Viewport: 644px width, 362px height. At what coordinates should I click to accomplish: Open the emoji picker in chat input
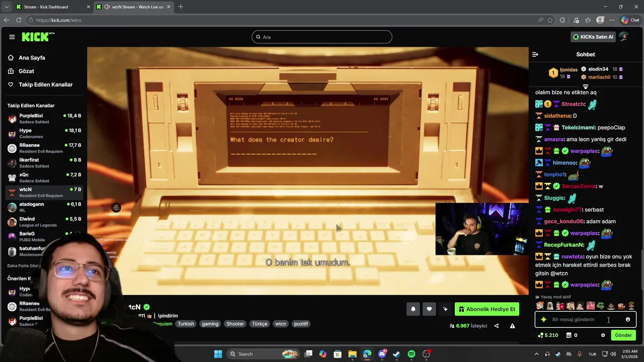pos(627,319)
